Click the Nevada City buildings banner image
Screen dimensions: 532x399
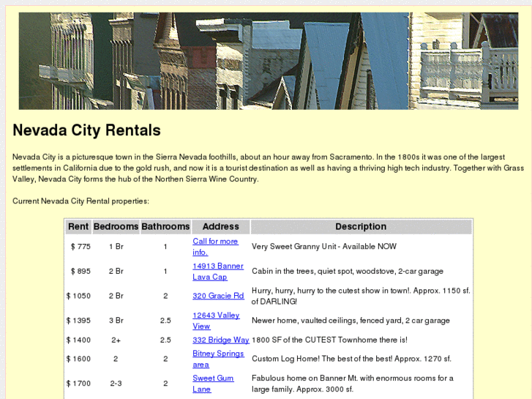269,61
